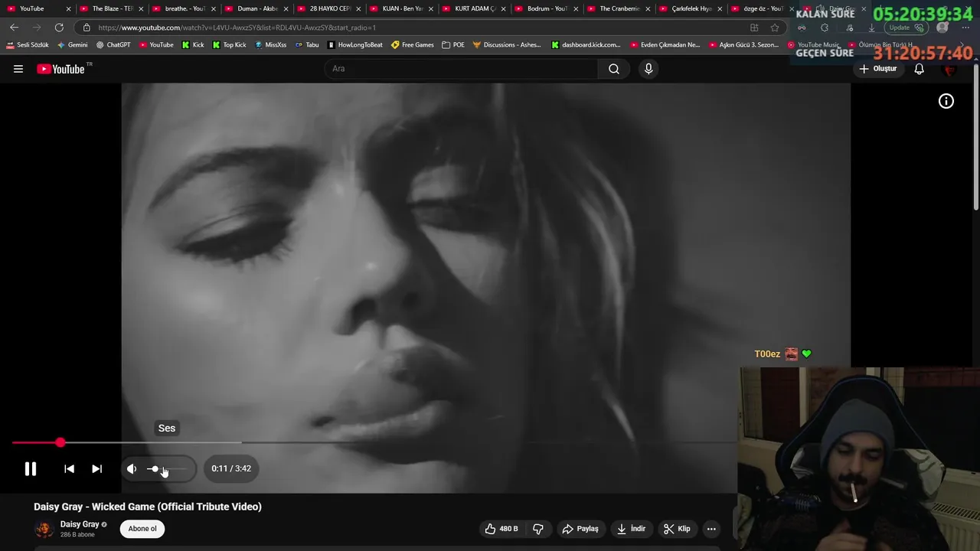Skip to the next video in playlist
The height and width of the screenshot is (551, 980).
[96, 468]
